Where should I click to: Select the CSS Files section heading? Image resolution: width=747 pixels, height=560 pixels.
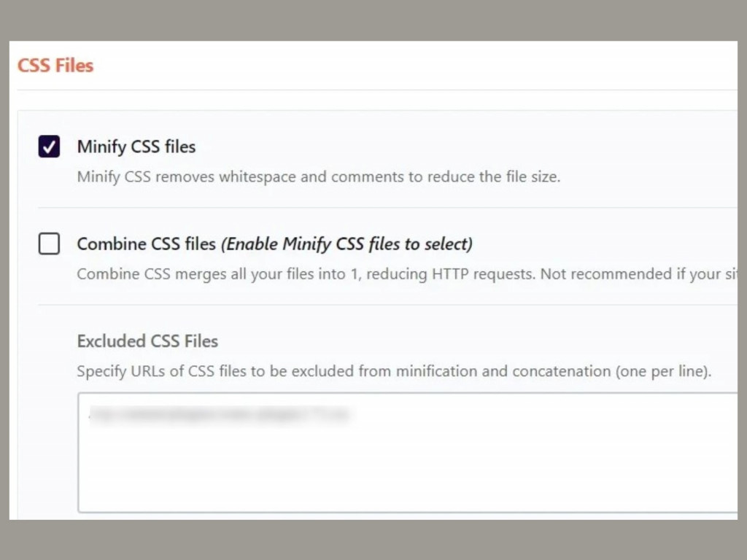(x=55, y=65)
